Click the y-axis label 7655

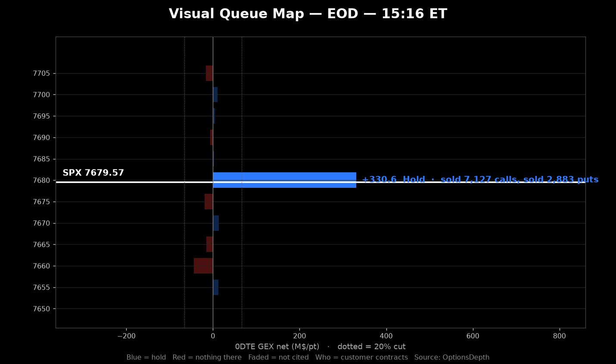coord(41,287)
